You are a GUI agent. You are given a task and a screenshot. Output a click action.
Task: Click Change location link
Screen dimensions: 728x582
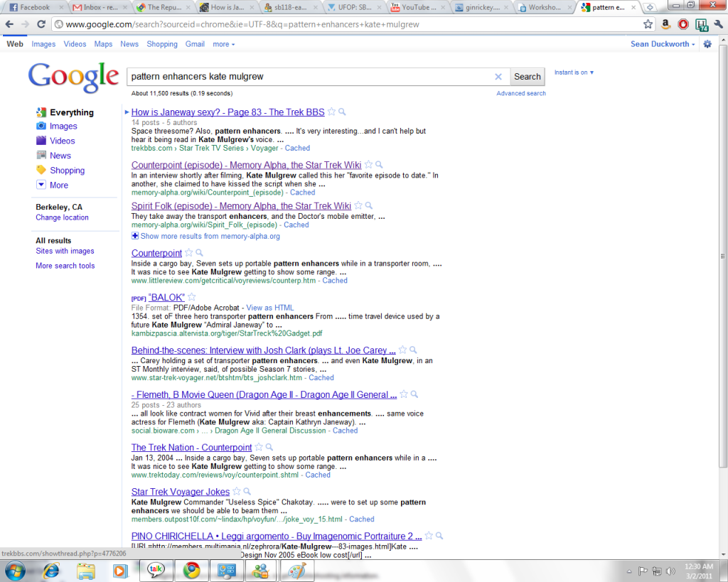[x=63, y=217]
